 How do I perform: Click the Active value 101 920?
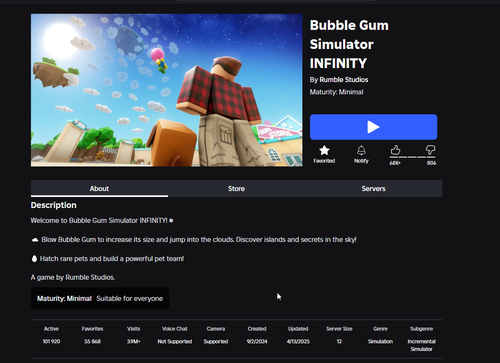tap(51, 341)
